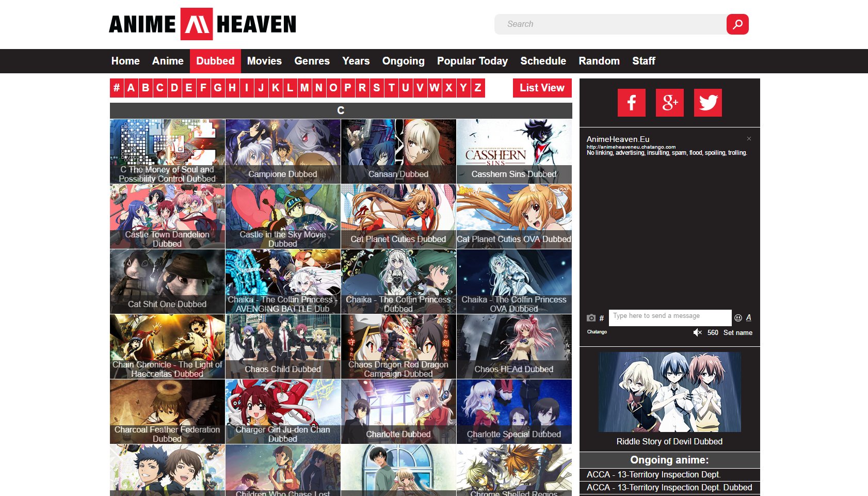868x496 pixels.
Task: Open the Casshern Sins Dubbed thumbnail
Action: 514,151
